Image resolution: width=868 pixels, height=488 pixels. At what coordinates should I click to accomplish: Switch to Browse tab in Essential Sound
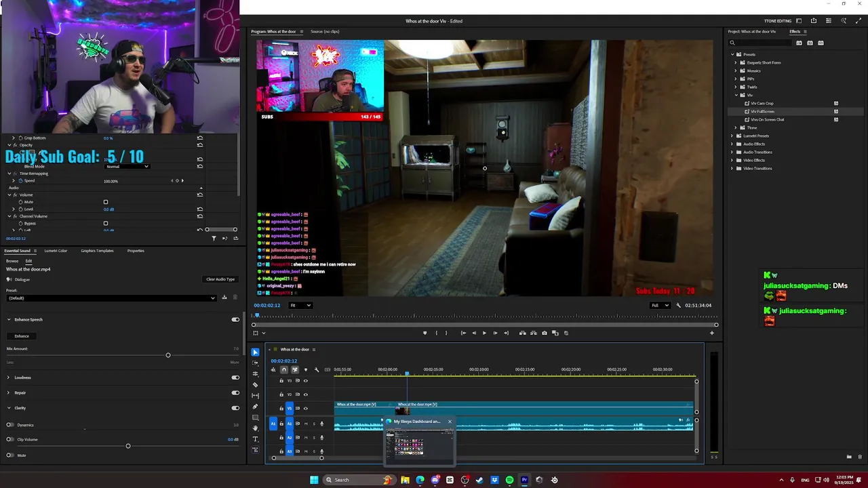[12, 261]
